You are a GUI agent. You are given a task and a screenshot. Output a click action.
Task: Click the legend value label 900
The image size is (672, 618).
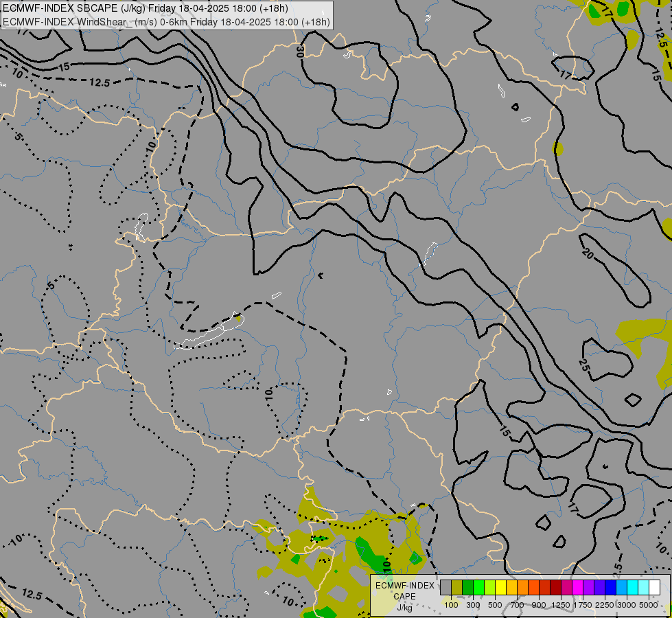pyautogui.click(x=539, y=605)
